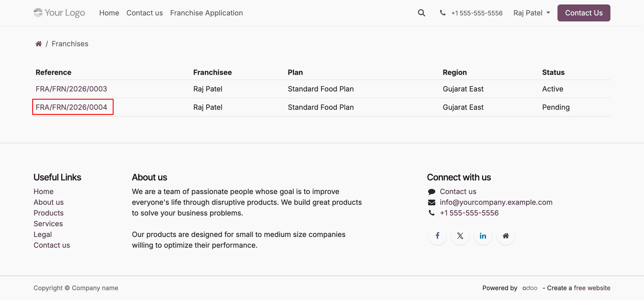
Task: Click the Odoo logo in footer
Action: point(530,288)
